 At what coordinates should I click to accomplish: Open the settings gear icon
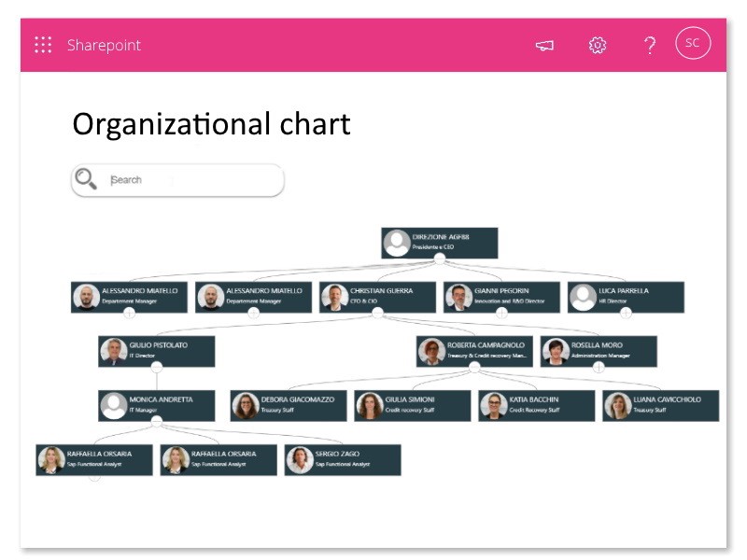(597, 45)
